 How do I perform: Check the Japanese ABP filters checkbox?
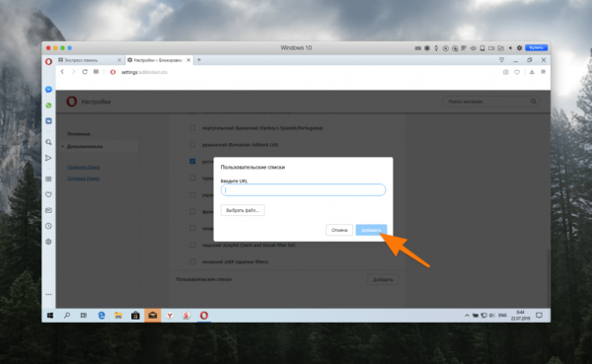[x=192, y=261]
